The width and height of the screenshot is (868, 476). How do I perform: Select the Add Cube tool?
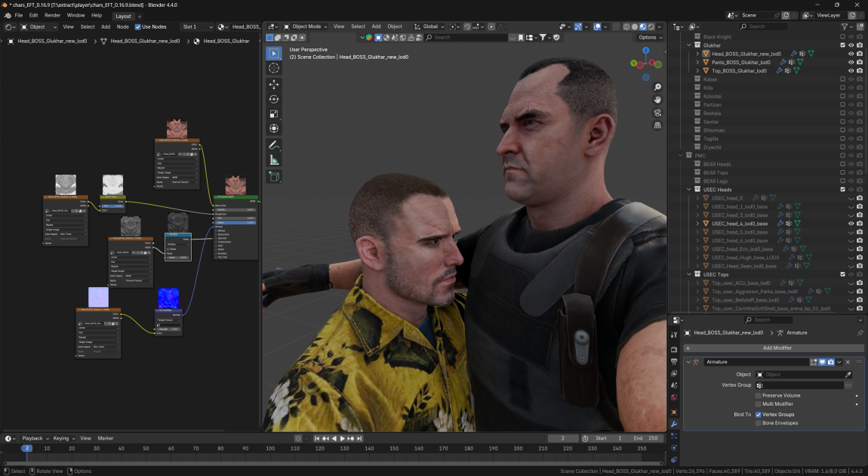tap(273, 177)
